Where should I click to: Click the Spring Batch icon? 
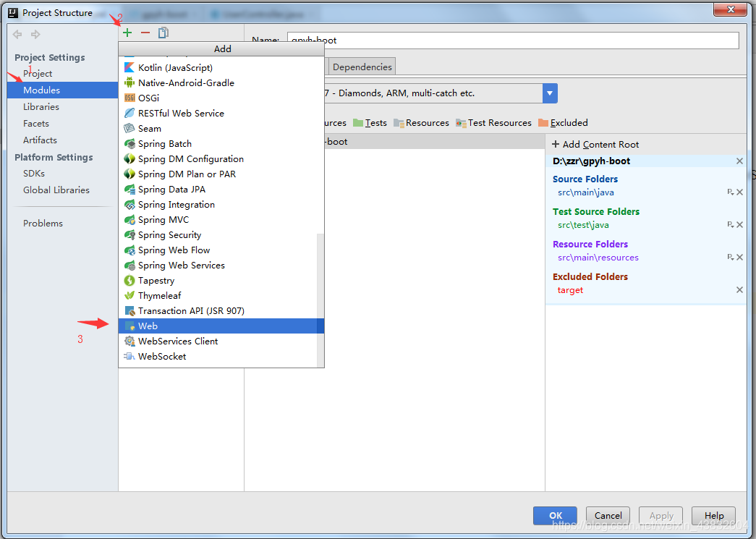(129, 144)
